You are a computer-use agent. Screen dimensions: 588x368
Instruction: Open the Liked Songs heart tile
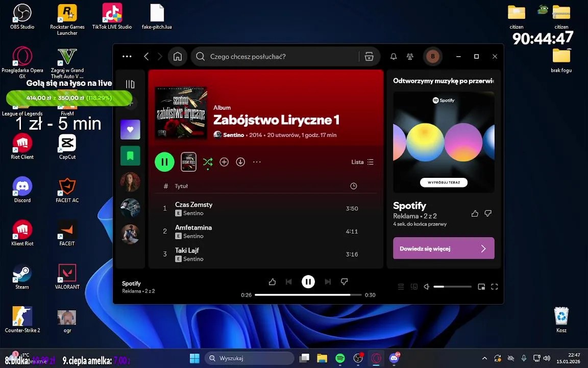click(130, 129)
